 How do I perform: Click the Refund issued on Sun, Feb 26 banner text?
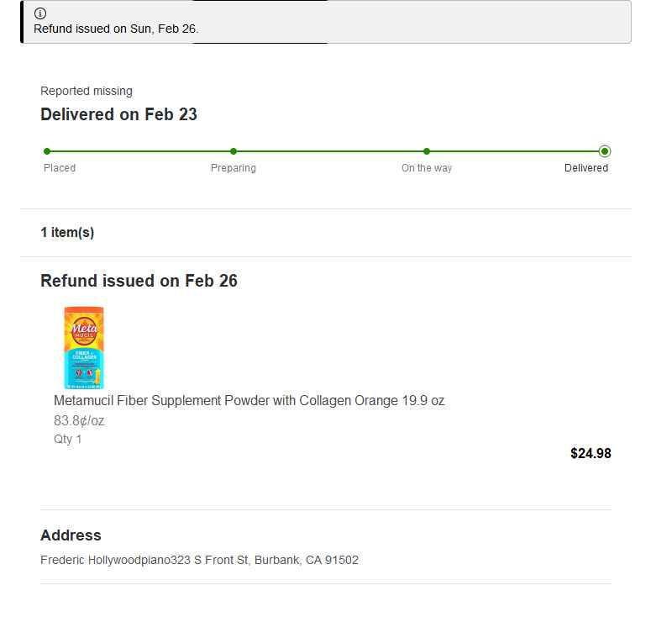pyautogui.click(x=116, y=29)
